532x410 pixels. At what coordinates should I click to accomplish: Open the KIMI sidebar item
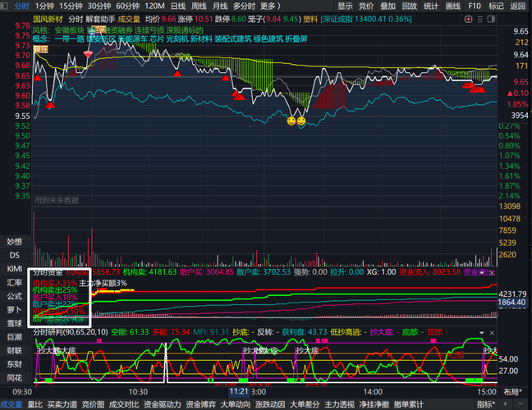(x=15, y=269)
